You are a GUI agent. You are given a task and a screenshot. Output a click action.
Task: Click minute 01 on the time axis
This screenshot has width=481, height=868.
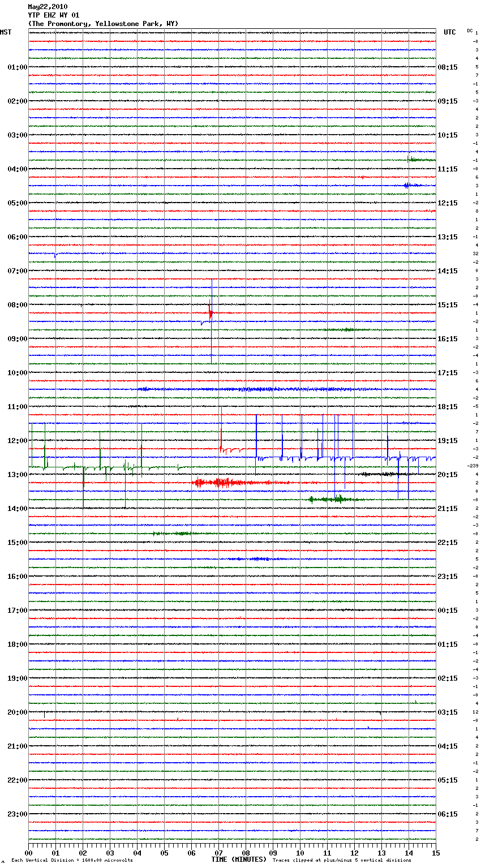click(55, 853)
